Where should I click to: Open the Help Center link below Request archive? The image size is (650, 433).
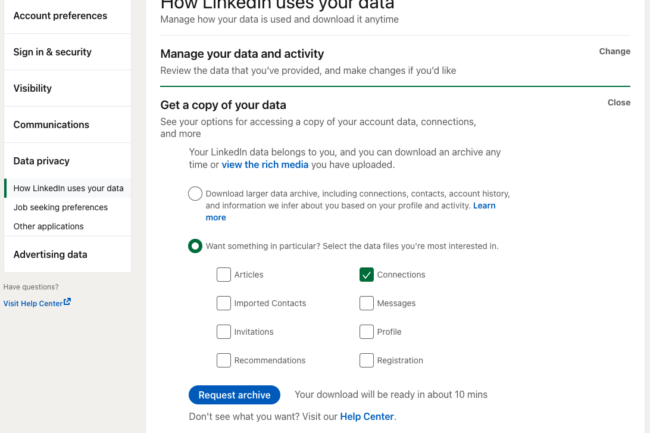(x=367, y=416)
